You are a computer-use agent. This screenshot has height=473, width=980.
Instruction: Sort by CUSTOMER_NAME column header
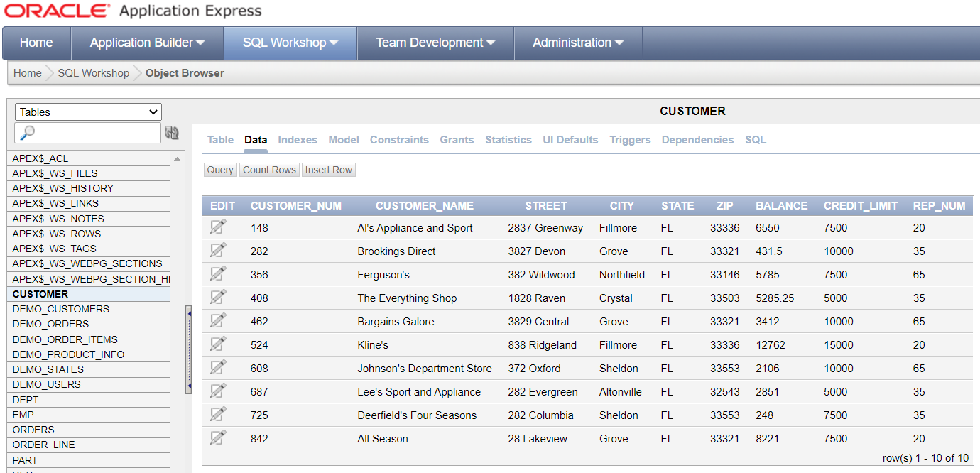[x=425, y=206]
